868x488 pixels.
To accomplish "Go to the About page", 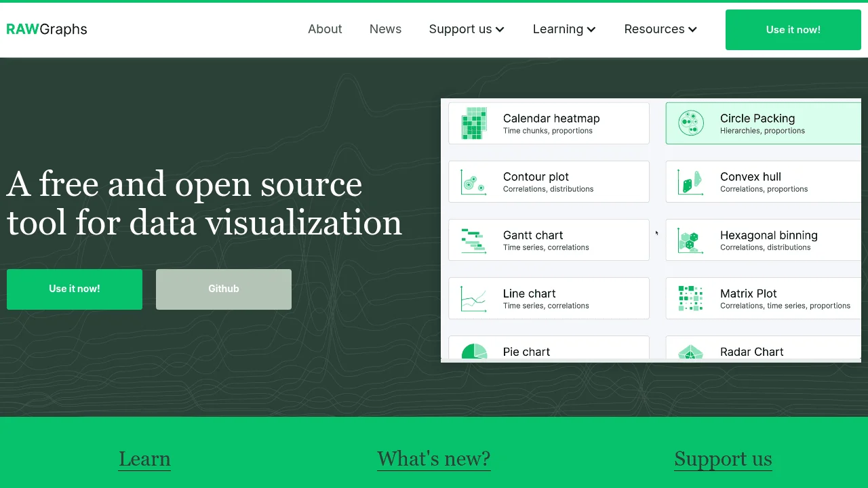I will click(325, 29).
